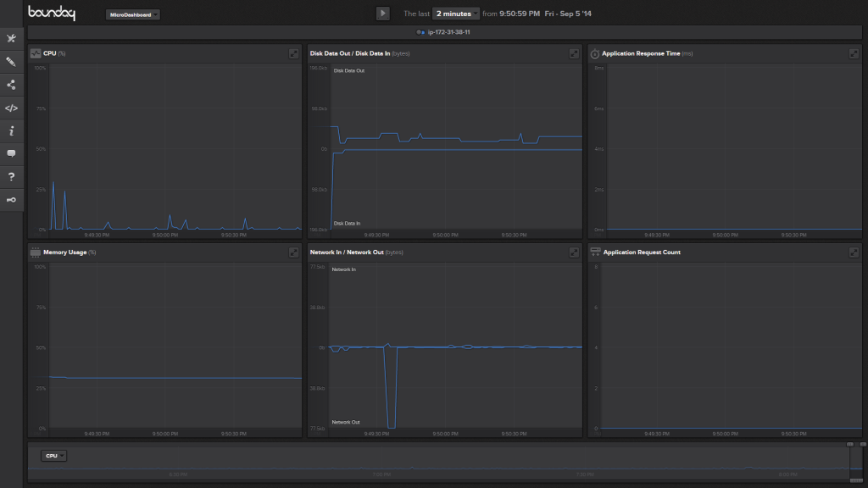The height and width of the screenshot is (488, 868).
Task: Select the ip-172-31-38-11 host label
Action: [449, 32]
